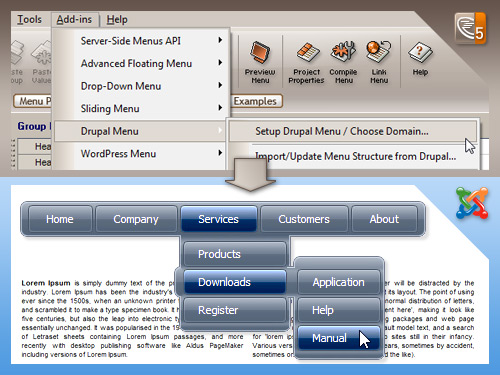
Task: Select Manual in Downloads submenu
Action: [x=339, y=338]
